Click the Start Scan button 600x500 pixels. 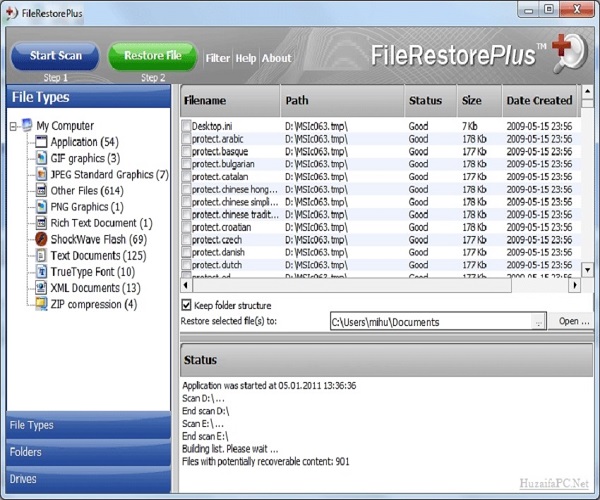(x=56, y=56)
